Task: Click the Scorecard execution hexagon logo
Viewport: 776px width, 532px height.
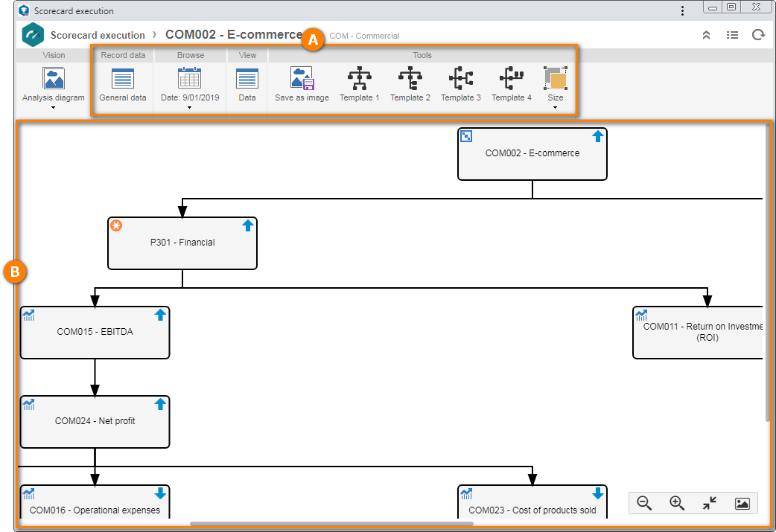Action: point(34,35)
